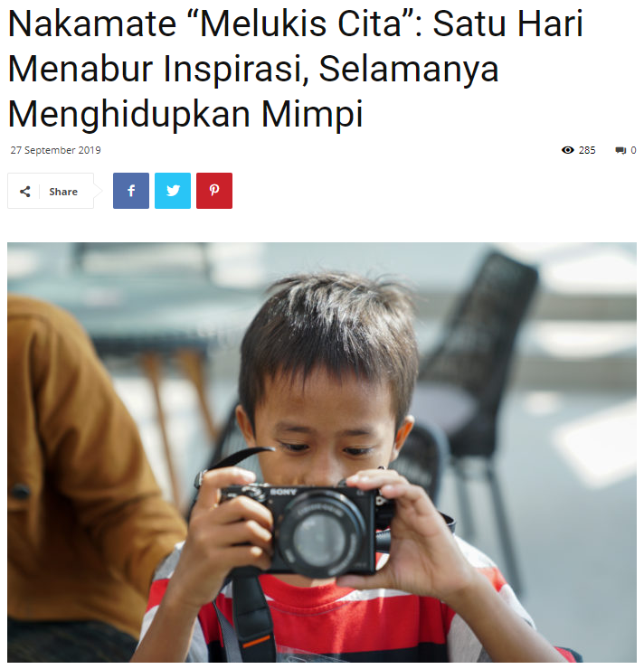Click the share glyph beside the Share label
The height and width of the screenshot is (669, 644).
pyautogui.click(x=25, y=192)
